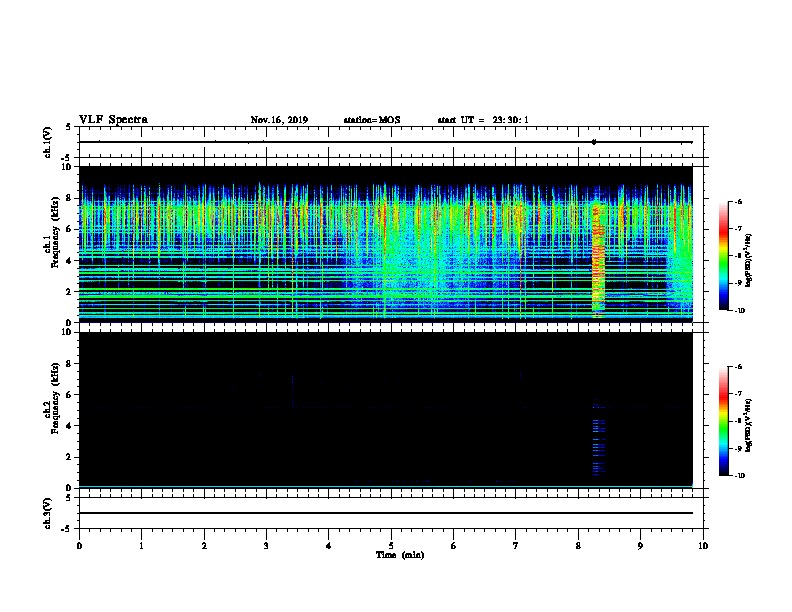
Task: Click the "10" kHz tick on ch.2 frequency axis
Action: point(68,333)
